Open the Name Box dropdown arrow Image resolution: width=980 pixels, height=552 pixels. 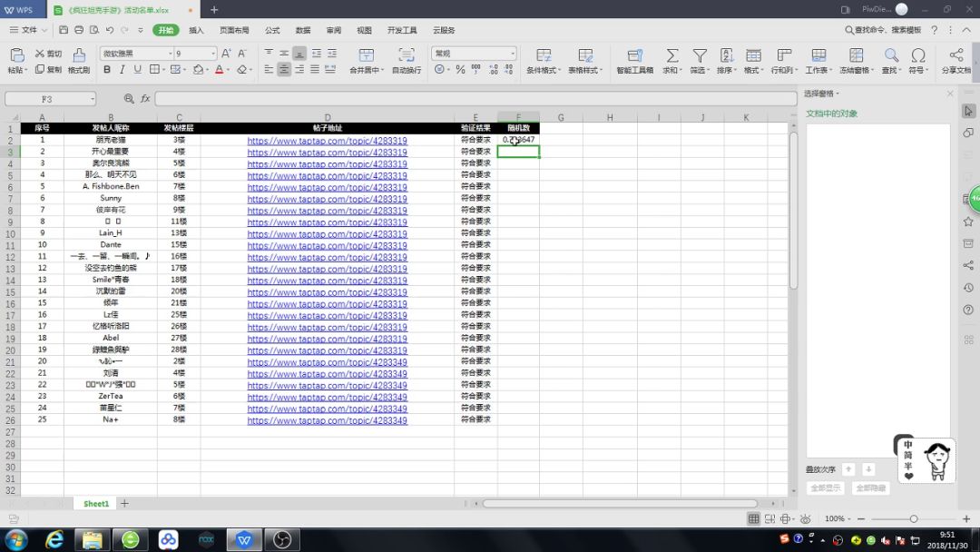(92, 99)
